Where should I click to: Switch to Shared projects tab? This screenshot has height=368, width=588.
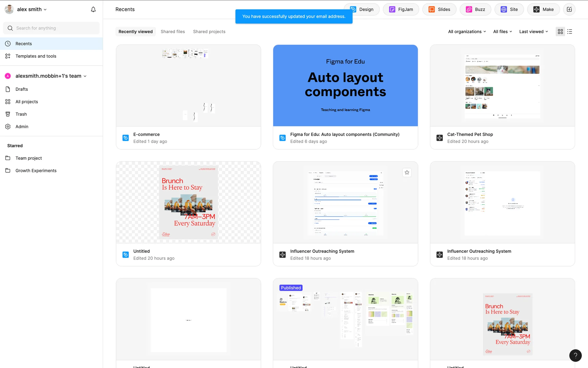(209, 32)
